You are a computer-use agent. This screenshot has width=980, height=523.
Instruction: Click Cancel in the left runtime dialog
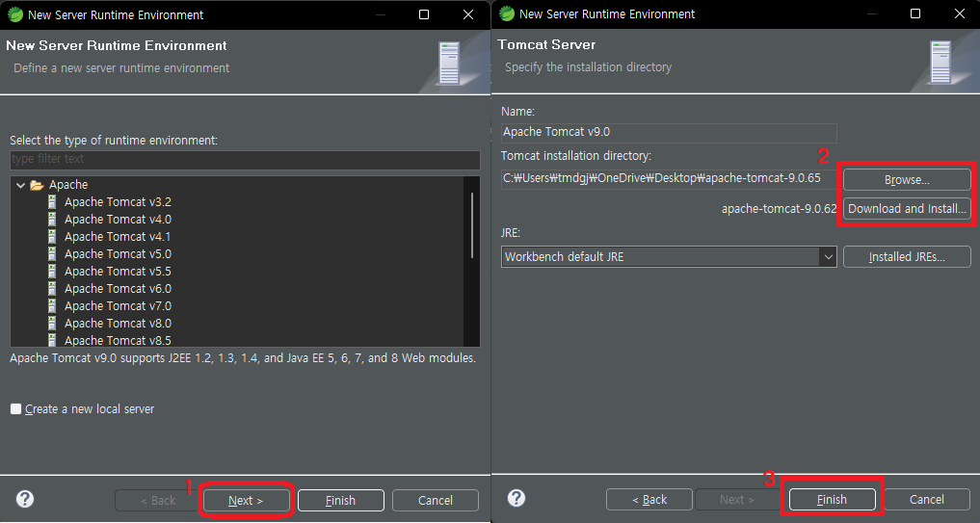pos(436,500)
